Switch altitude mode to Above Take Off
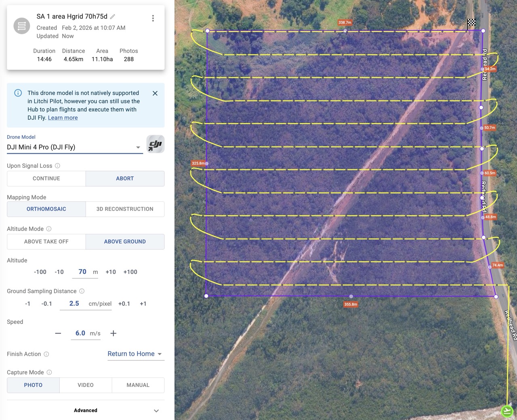The height and width of the screenshot is (420, 517). (x=46, y=242)
